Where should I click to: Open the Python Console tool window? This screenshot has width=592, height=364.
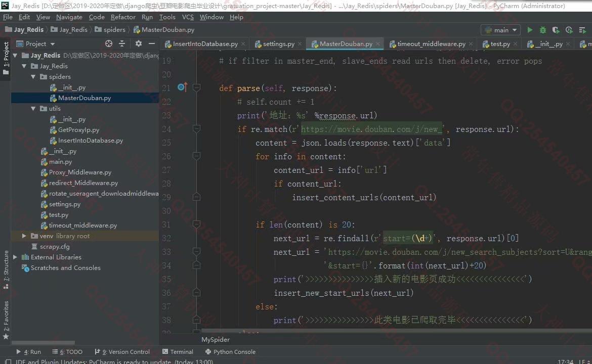coord(230,351)
